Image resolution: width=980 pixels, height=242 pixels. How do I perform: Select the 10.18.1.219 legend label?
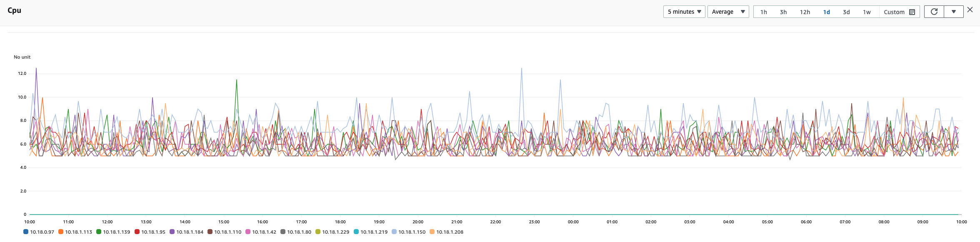(x=374, y=232)
